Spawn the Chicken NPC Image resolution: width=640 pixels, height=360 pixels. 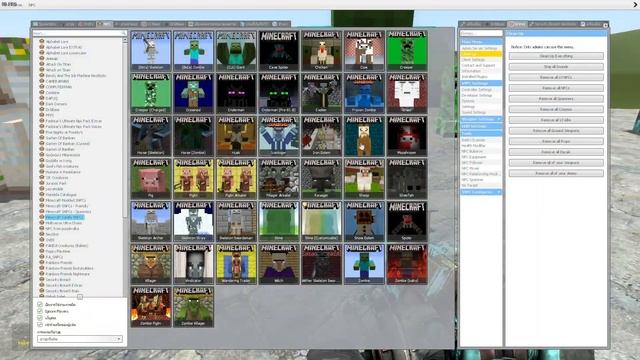click(321, 51)
